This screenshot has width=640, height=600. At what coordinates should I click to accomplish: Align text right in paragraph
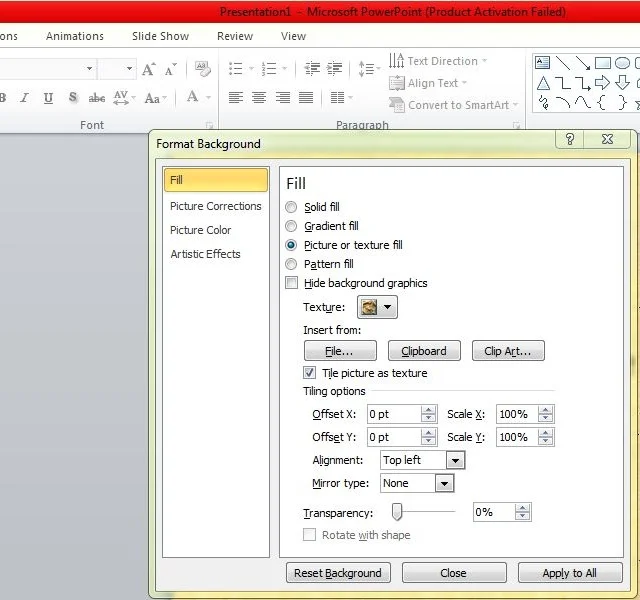[282, 98]
